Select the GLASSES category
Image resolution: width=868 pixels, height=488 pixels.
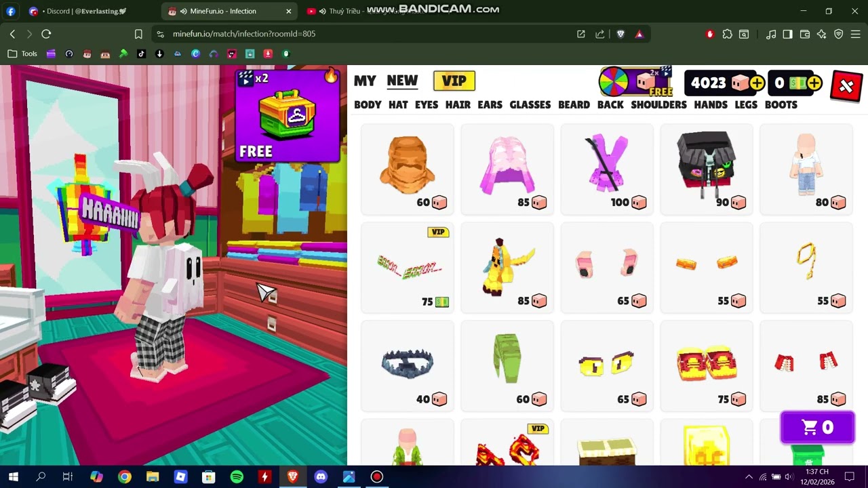530,104
